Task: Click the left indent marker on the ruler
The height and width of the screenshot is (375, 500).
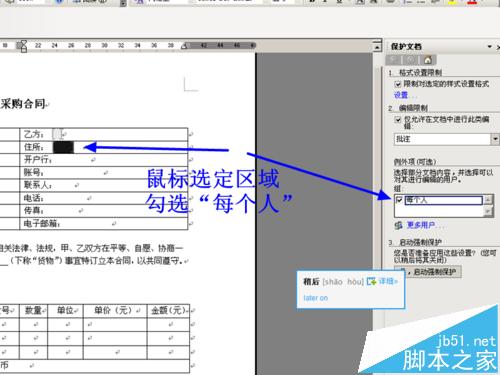Action: tap(23, 47)
